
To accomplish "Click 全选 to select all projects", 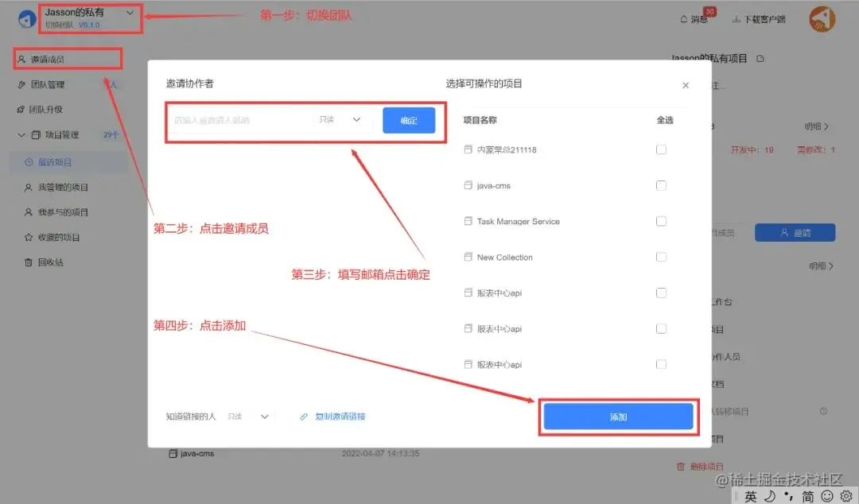I will tap(665, 119).
